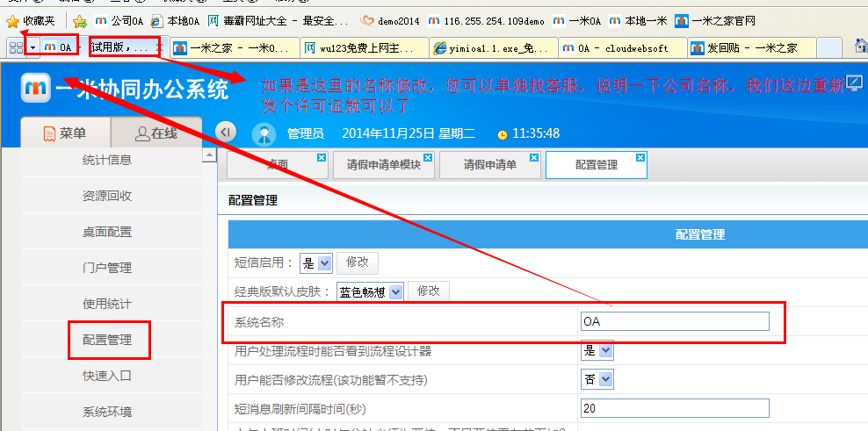This screenshot has height=431, width=868.
Task: Open the 116.255.254.109demo bookmark
Action: (x=487, y=22)
